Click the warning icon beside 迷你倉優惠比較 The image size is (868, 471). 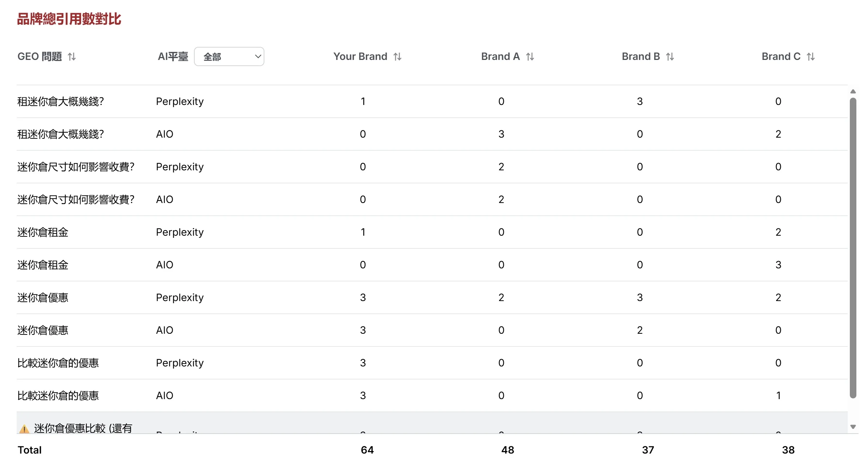click(x=24, y=429)
